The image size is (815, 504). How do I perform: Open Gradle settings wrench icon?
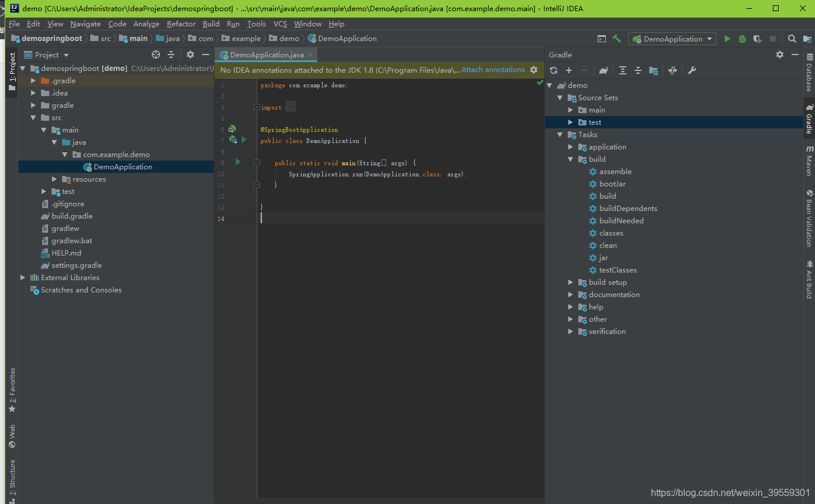[692, 70]
